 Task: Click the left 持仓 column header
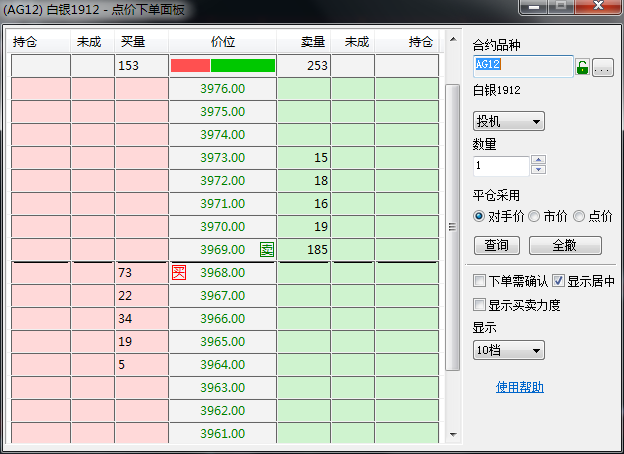39,41
